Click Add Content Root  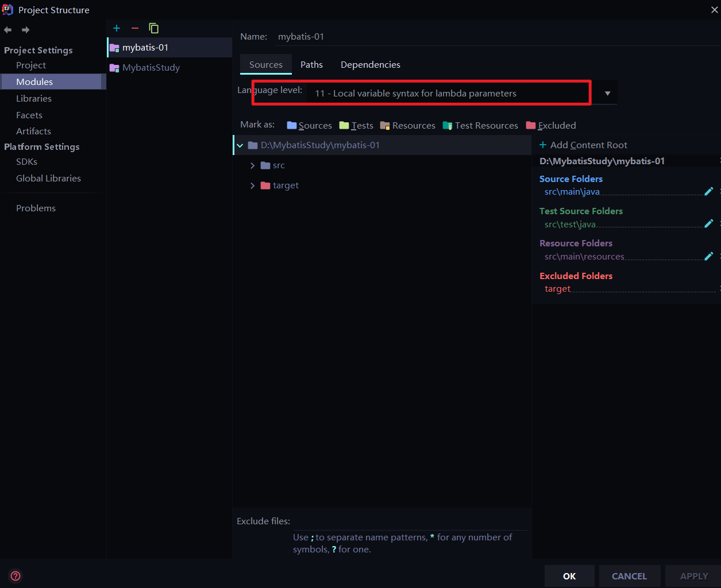click(583, 145)
